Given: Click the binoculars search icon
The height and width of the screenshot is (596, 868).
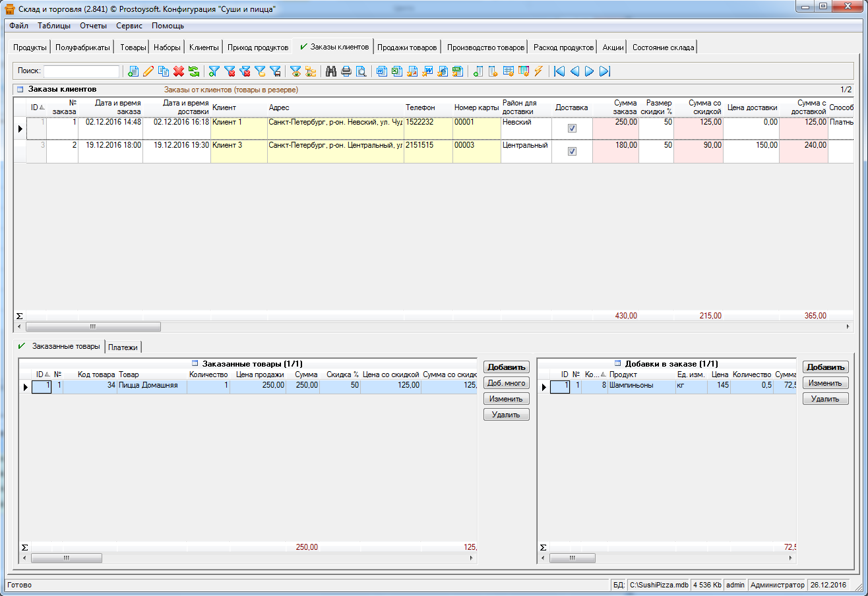Looking at the screenshot, I should click(331, 71).
